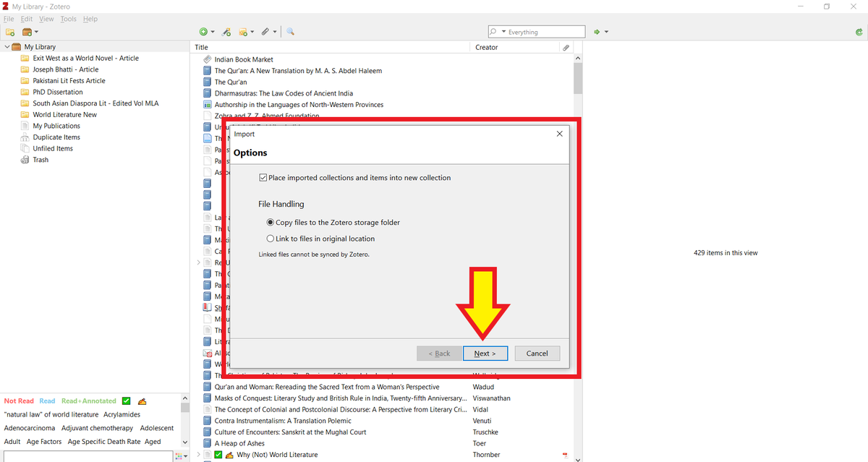Click Cancel in the Import dialog
Viewport: 868px width, 462px height.
pos(537,353)
